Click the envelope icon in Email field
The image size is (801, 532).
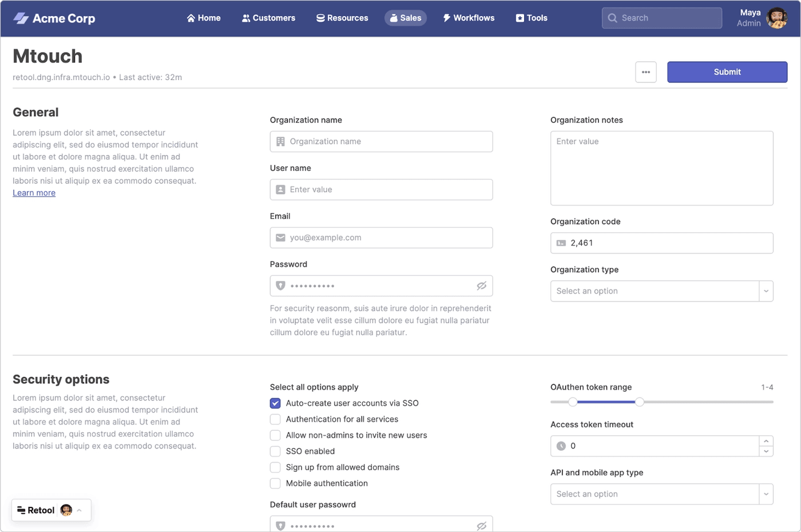(280, 238)
